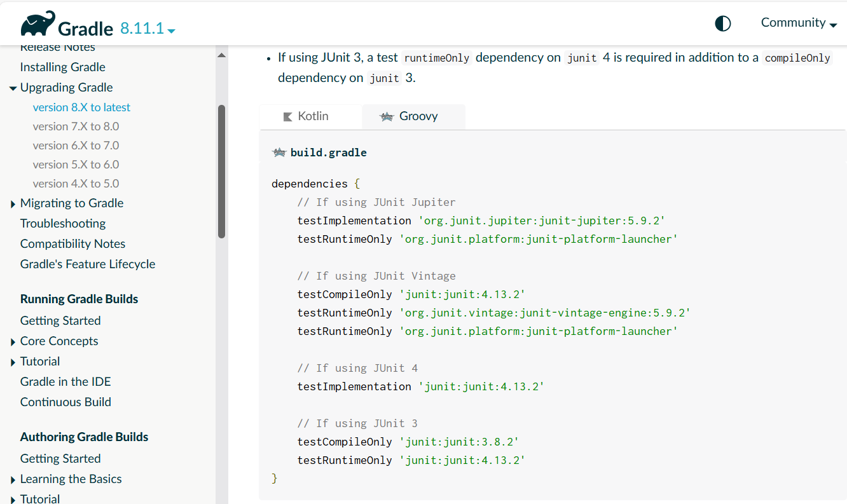The height and width of the screenshot is (504, 847).
Task: Select version 6.X to 7.0
Action: click(76, 146)
